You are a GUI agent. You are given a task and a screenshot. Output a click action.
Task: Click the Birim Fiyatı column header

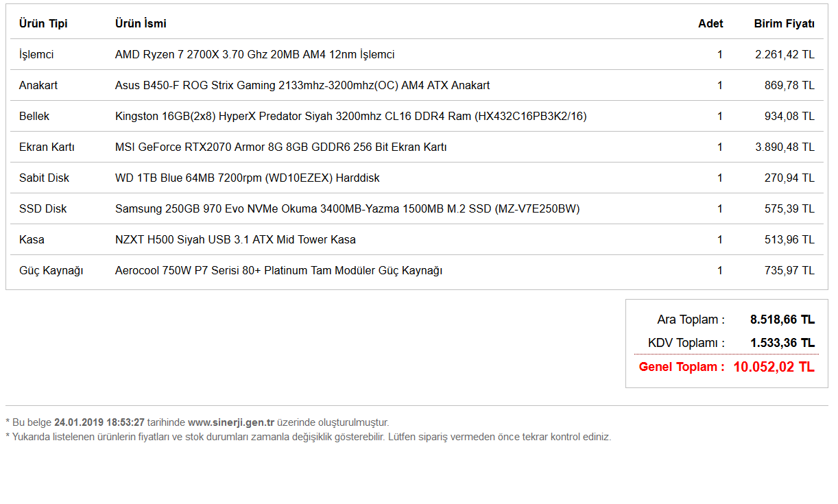coord(785,23)
